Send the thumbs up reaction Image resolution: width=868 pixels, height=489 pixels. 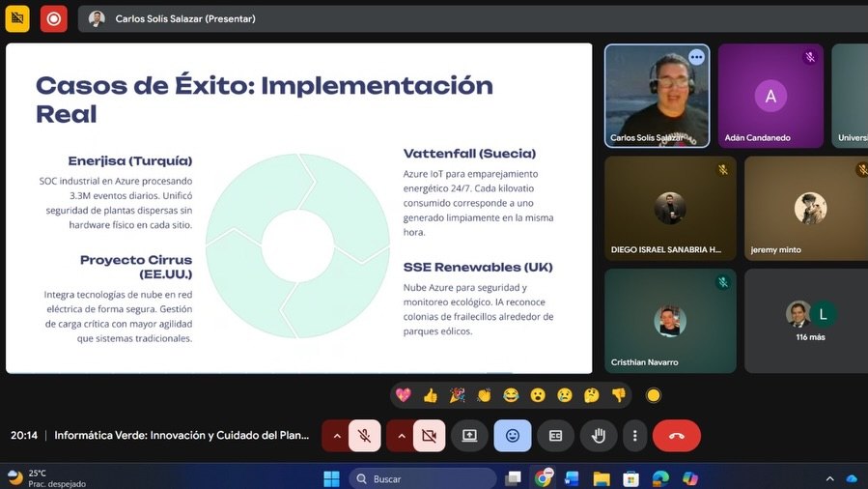430,395
